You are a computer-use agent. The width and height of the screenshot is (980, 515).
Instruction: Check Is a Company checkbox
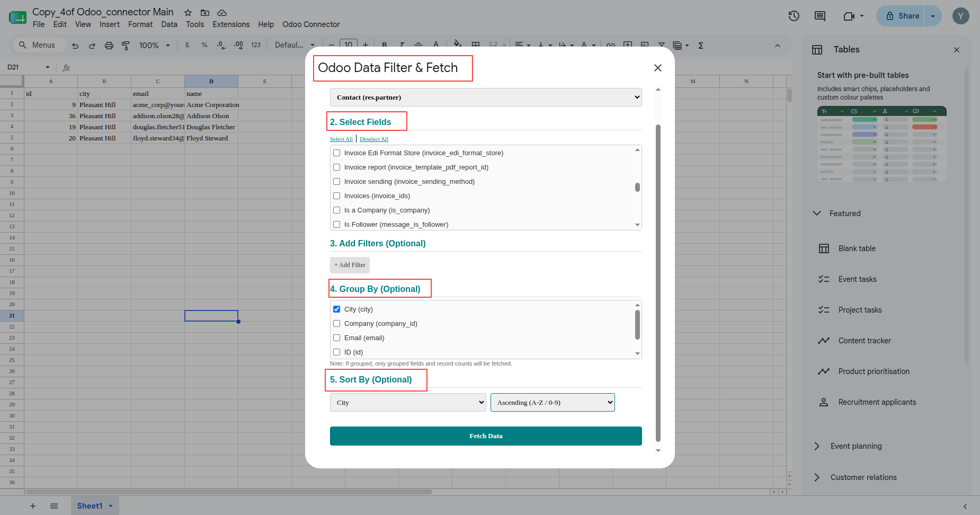(336, 210)
